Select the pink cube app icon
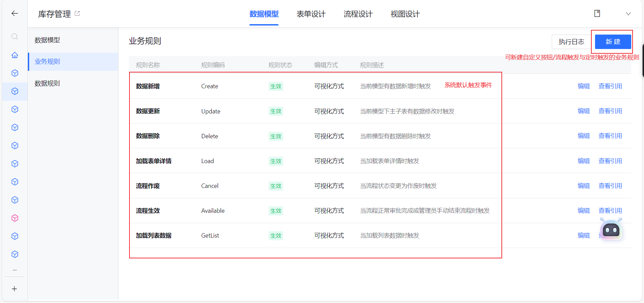644x303 pixels. click(15, 218)
